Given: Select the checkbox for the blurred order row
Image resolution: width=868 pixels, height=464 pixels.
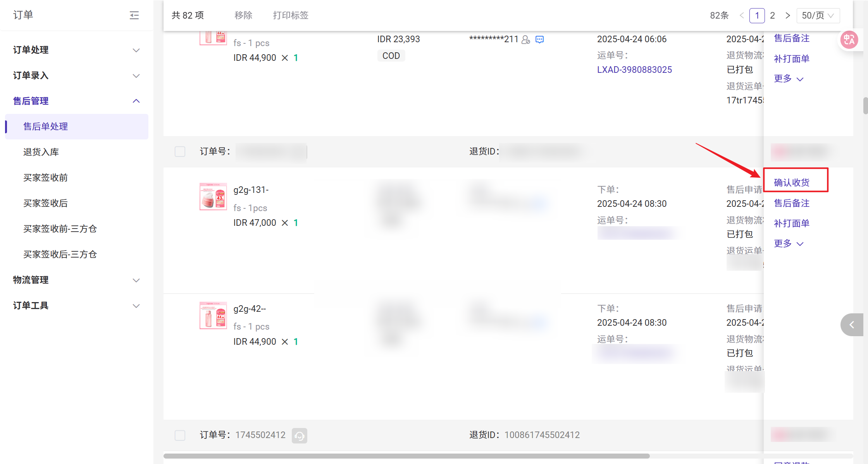Looking at the screenshot, I should coord(180,151).
